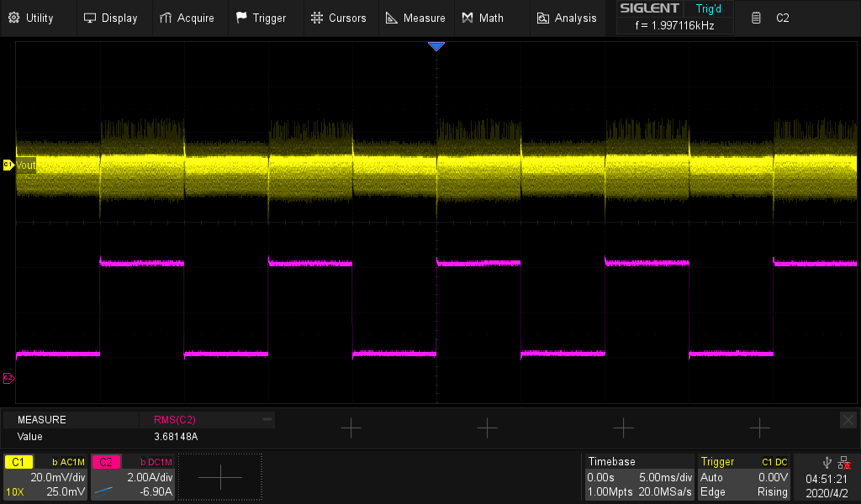
Task: Remove the RMS(C2) measurement using minus icon
Action: click(x=267, y=418)
